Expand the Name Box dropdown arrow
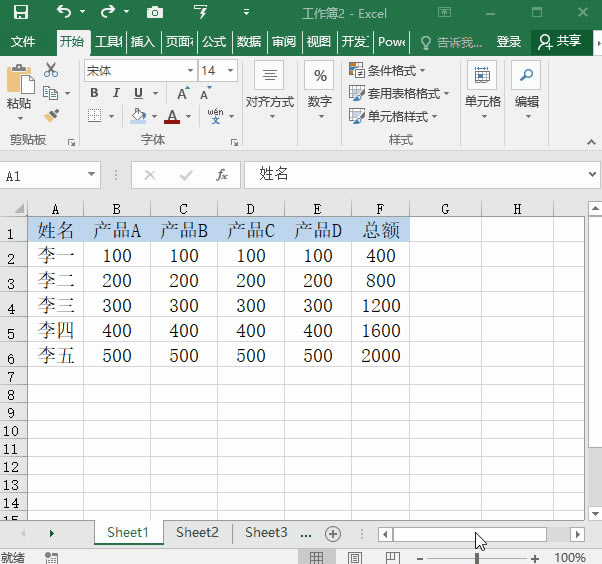This screenshot has height=564, width=602. (91, 175)
